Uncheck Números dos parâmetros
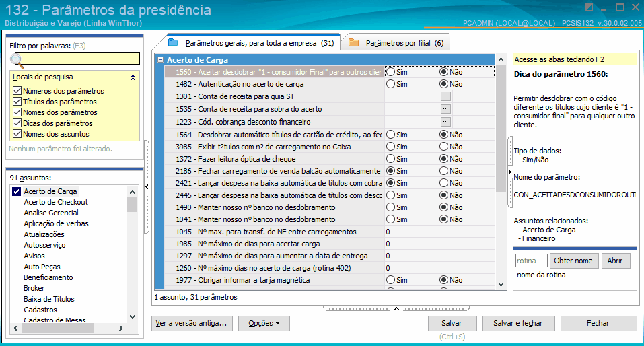 coord(17,91)
